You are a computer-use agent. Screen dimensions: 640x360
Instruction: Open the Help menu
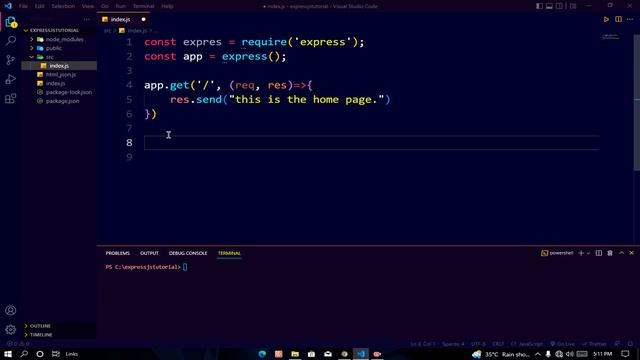pos(167,6)
